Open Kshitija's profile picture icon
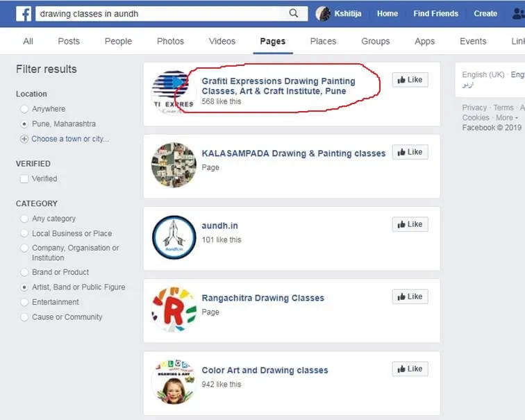Screen dimensions: 525x420 tap(322, 14)
